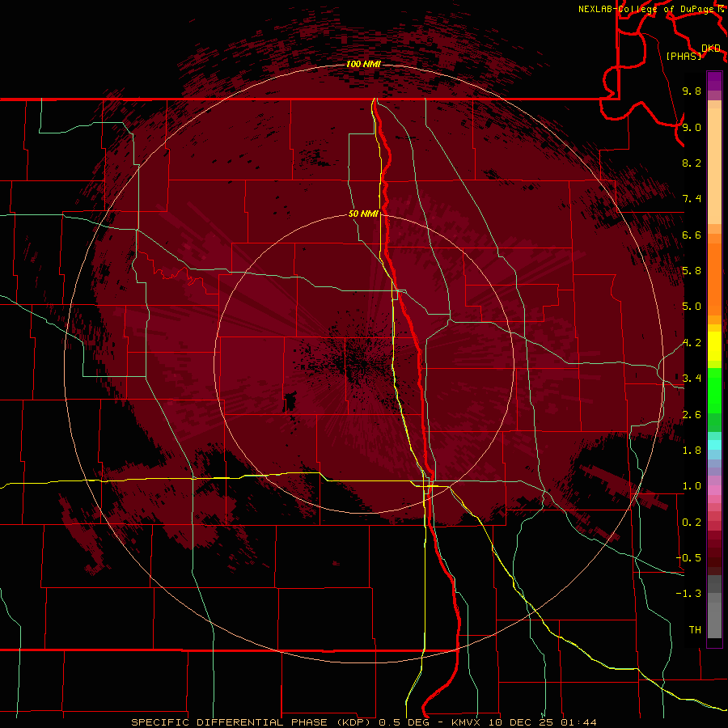The height and width of the screenshot is (728, 728).
Task: Click the 100 NMI range ring label
Action: click(x=363, y=64)
